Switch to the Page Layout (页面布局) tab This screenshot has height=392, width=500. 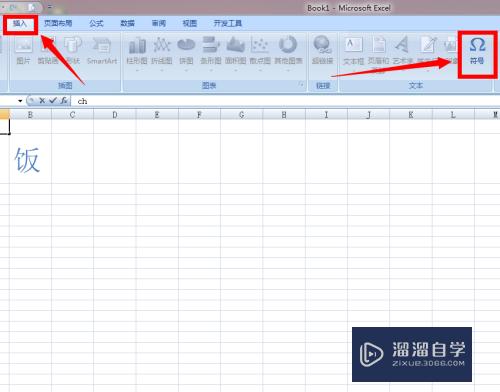click(58, 23)
